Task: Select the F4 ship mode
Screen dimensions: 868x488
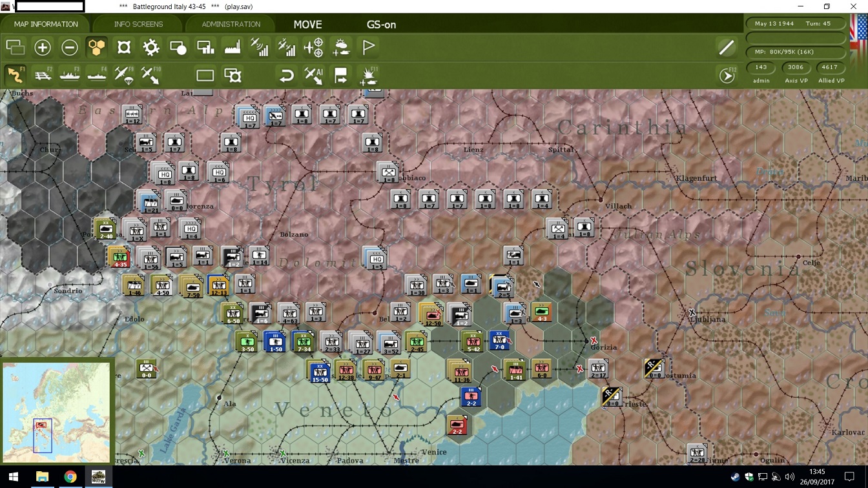Action: pos(97,75)
